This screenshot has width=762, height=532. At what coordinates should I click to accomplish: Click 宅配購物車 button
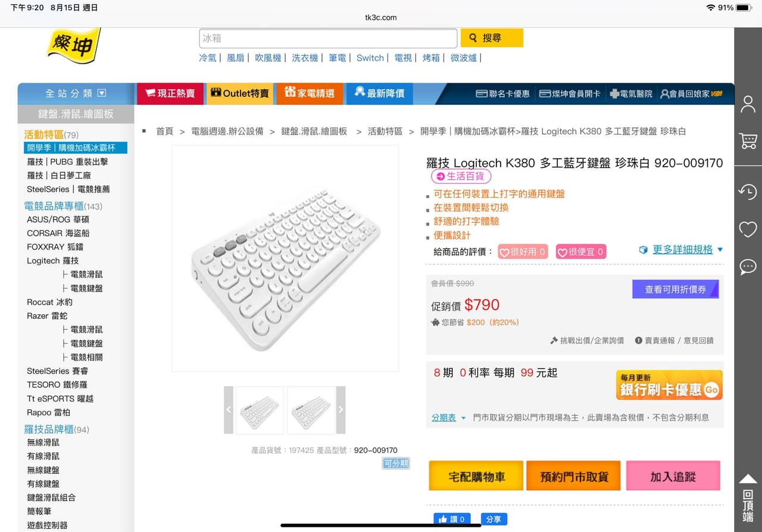pos(476,476)
